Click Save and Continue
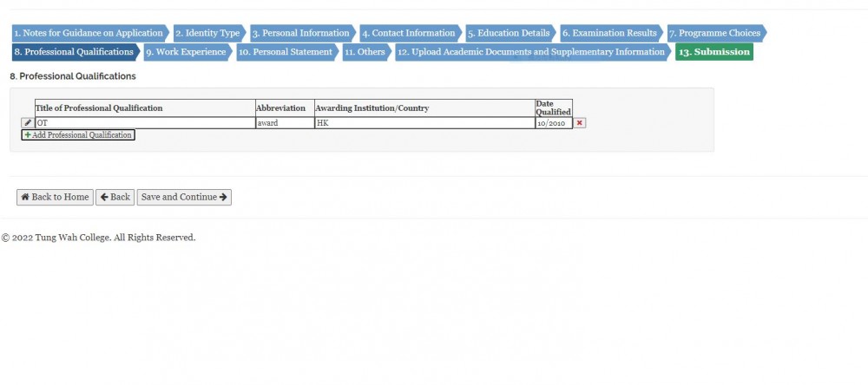Image resolution: width=868 pixels, height=385 pixels. pyautogui.click(x=184, y=197)
